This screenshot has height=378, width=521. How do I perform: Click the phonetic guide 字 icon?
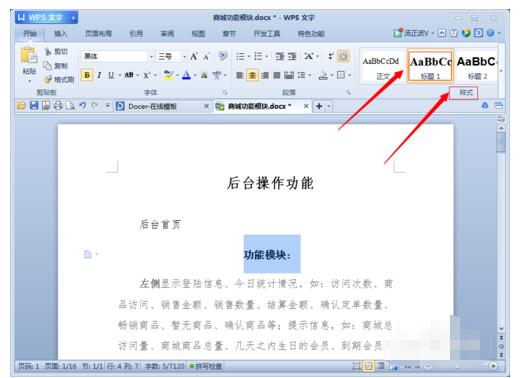coord(217,75)
